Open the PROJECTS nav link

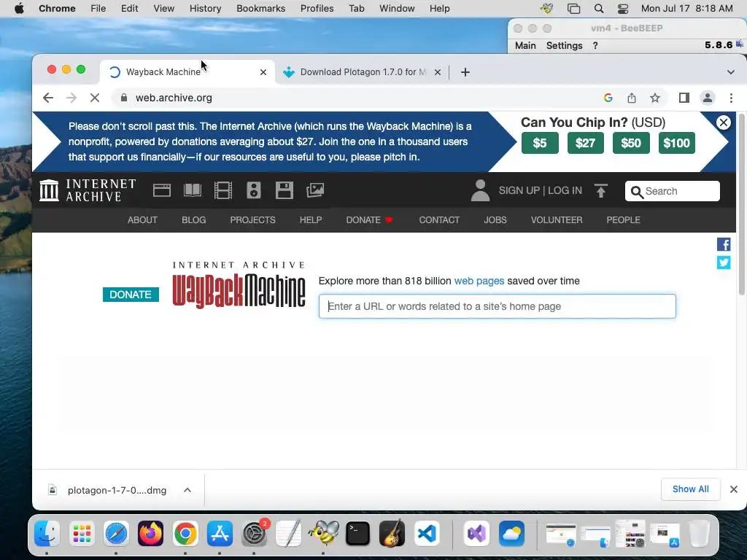252,220
